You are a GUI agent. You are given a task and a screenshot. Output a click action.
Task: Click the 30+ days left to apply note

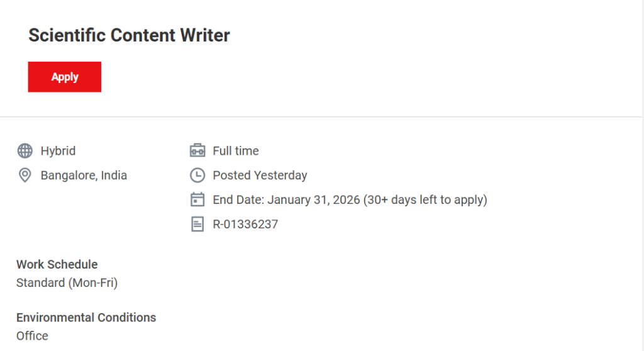(425, 200)
